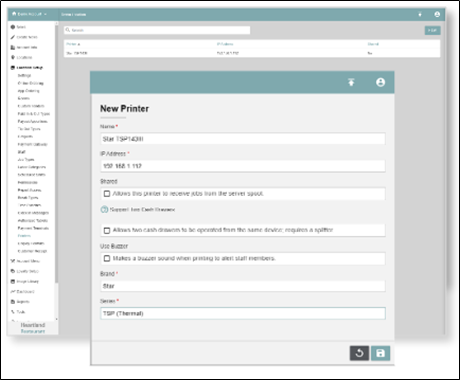
Task: Click the chart icon for Dashboard
Action: coord(13,291)
